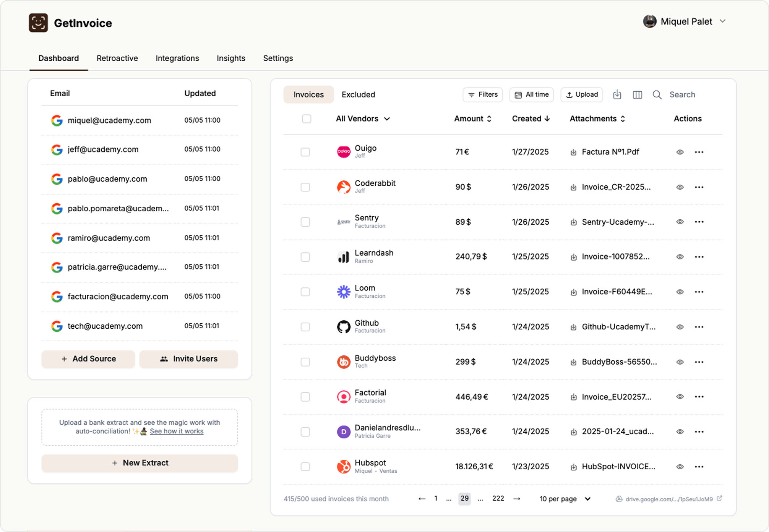Go to next page with right arrow

coord(517,499)
